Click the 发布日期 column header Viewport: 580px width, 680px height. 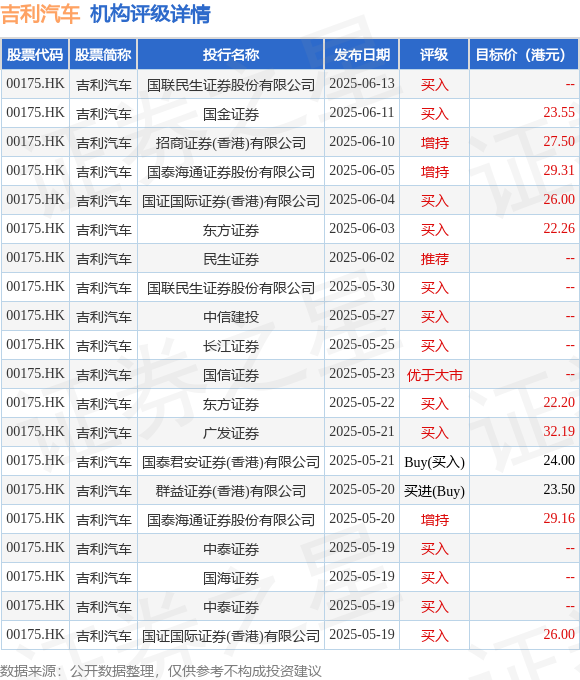pyautogui.click(x=362, y=55)
